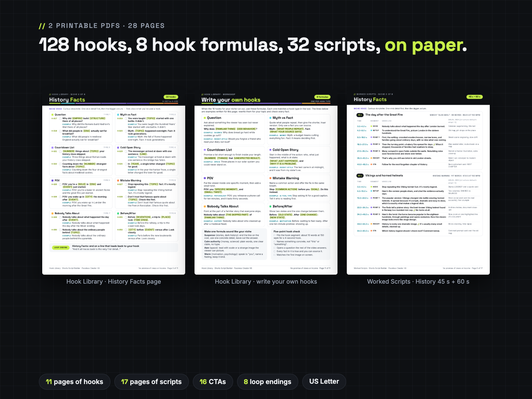532x399 pixels.
Task: Tick the H-024 single letter hook checkbox
Action: click(126, 164)
